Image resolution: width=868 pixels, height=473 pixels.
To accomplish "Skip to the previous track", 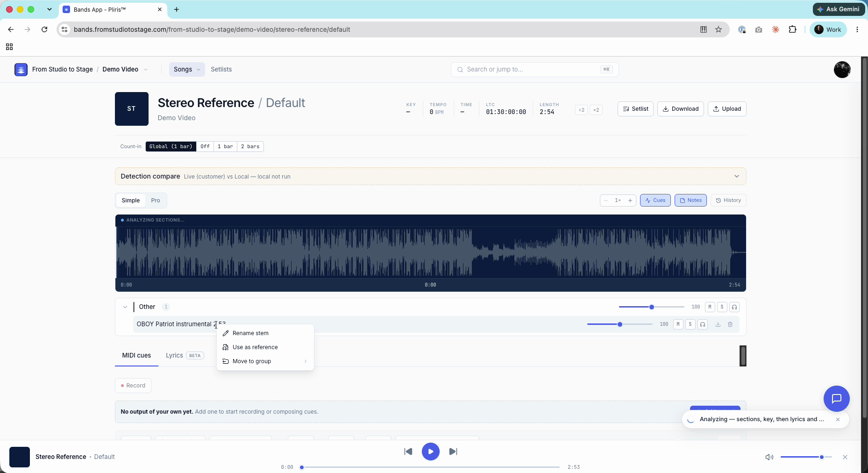I will pyautogui.click(x=408, y=451).
